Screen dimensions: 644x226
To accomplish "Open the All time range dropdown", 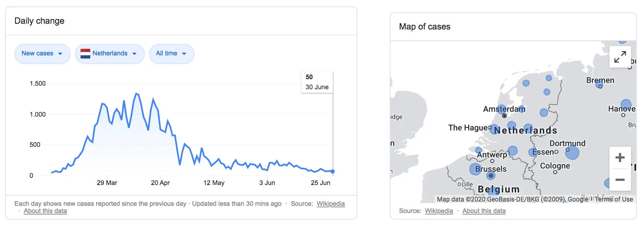I will point(171,54).
